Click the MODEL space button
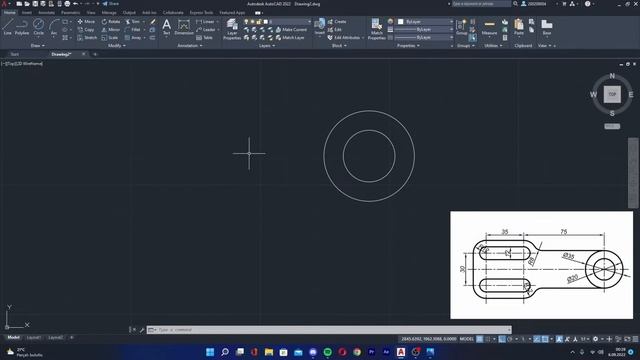The height and width of the screenshot is (360, 640). pos(467,339)
